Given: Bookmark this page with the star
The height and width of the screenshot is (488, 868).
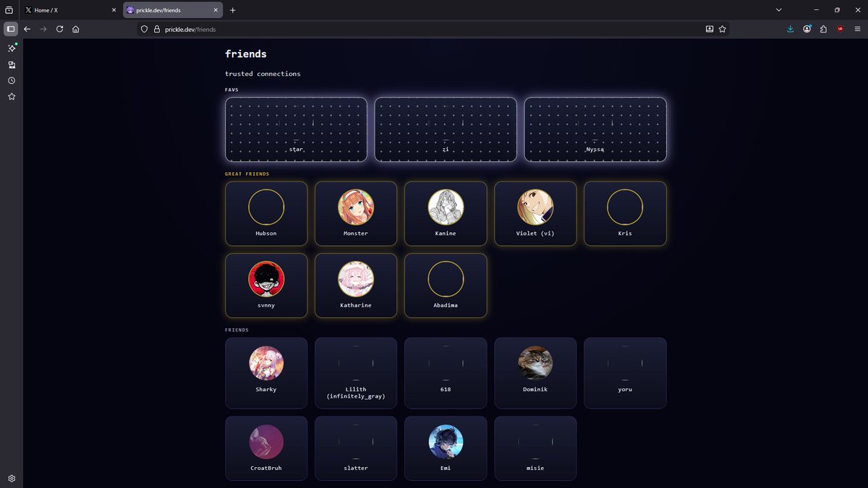Looking at the screenshot, I should [722, 29].
